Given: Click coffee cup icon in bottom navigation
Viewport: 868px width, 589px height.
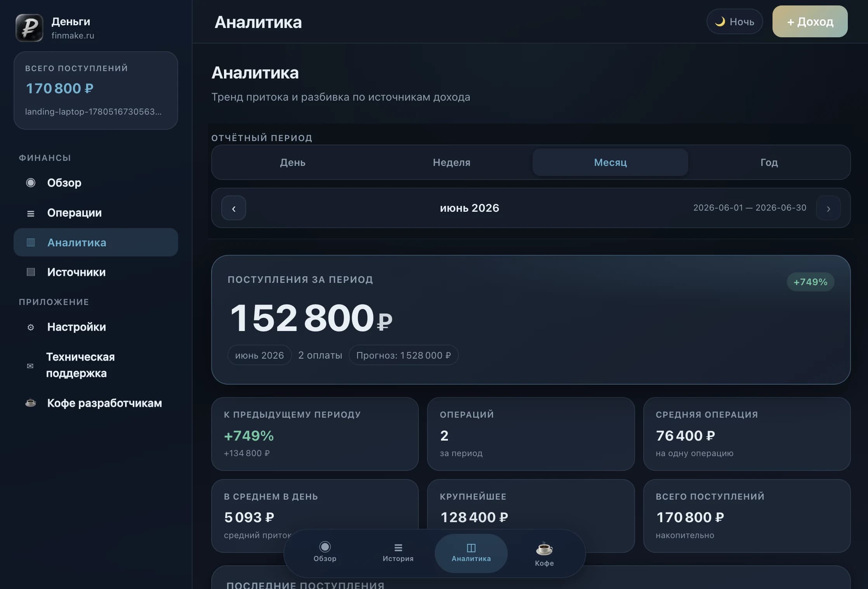Looking at the screenshot, I should (x=544, y=549).
